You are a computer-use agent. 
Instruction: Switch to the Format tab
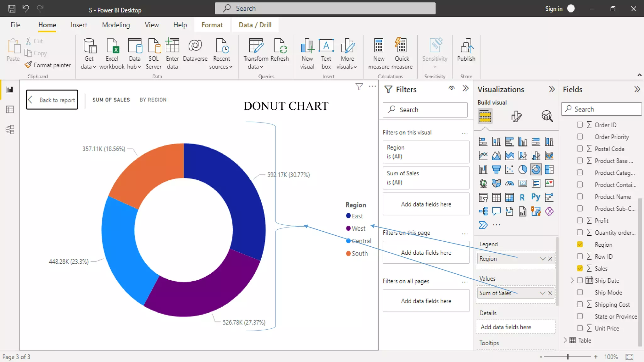[212, 25]
